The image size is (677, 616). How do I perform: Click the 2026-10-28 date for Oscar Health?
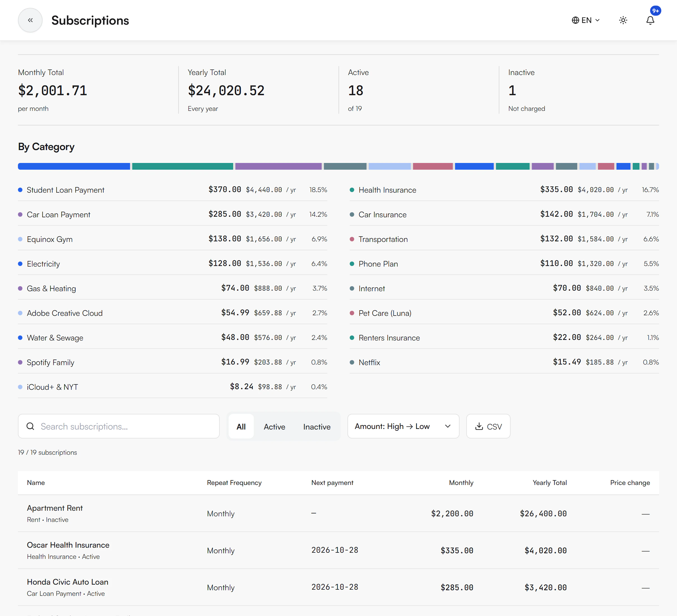pyautogui.click(x=335, y=550)
